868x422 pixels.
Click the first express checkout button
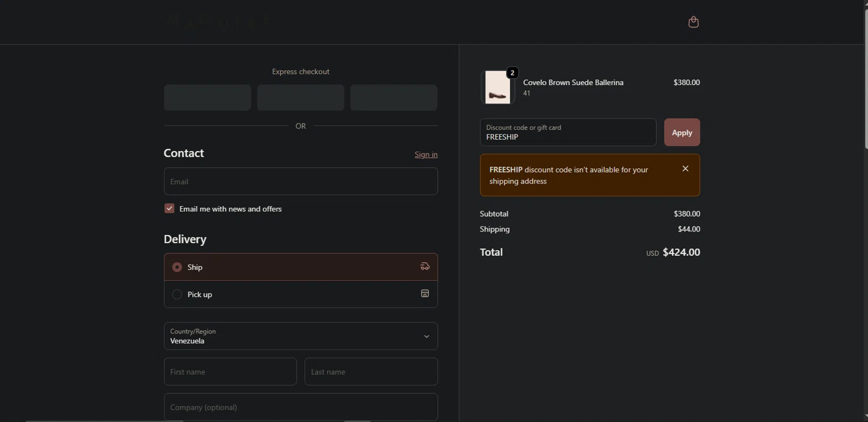coord(207,97)
